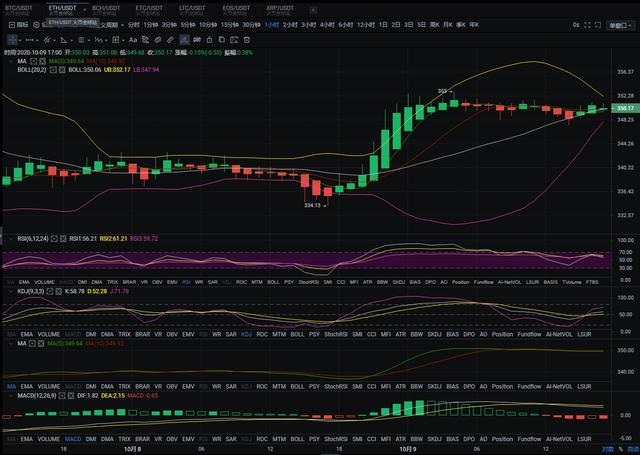Click the indicator icon at toolbar start
This screenshot has height=455, width=640.
point(12,25)
